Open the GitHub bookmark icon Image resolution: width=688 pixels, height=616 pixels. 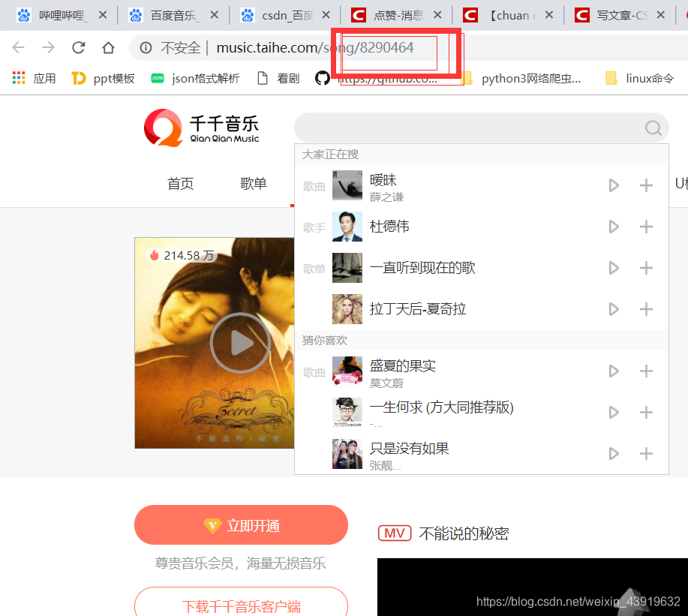pyautogui.click(x=323, y=79)
